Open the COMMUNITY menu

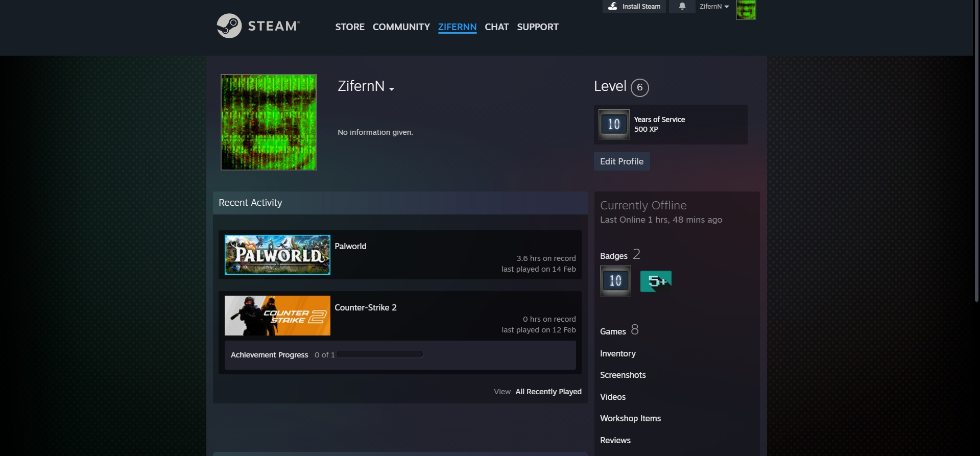(401, 27)
